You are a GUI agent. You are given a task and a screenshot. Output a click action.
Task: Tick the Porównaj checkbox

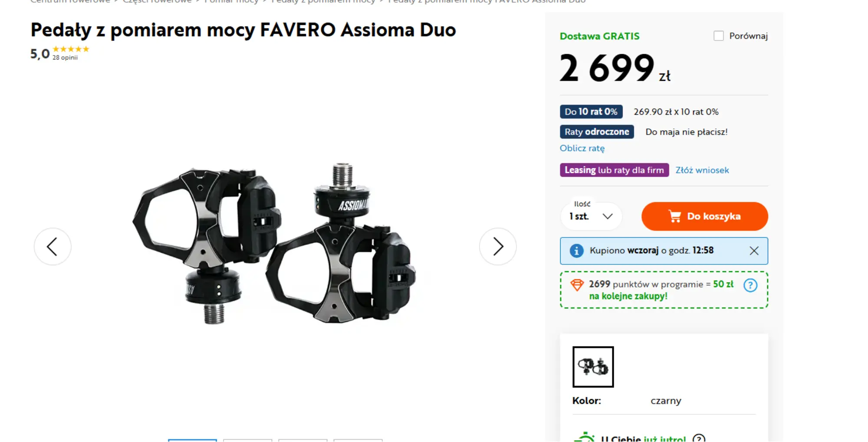719,36
